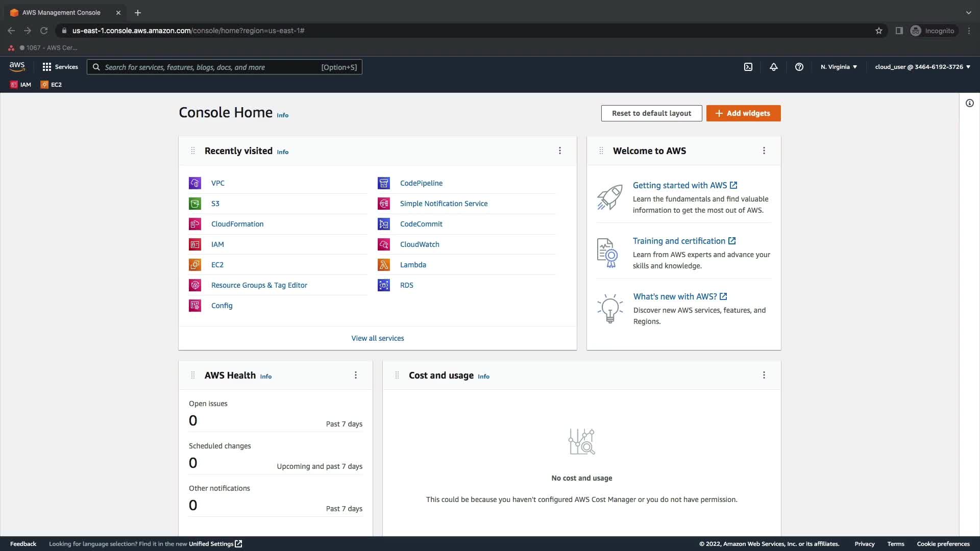Open Recently visited widget options menu
Image resolution: width=980 pixels, height=551 pixels.
click(x=559, y=151)
